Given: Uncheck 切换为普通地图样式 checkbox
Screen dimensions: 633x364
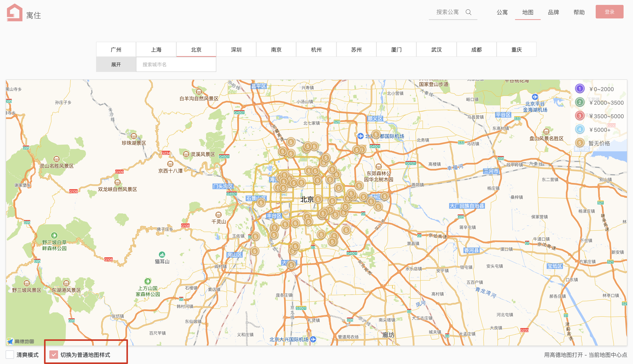Looking at the screenshot, I should [54, 355].
